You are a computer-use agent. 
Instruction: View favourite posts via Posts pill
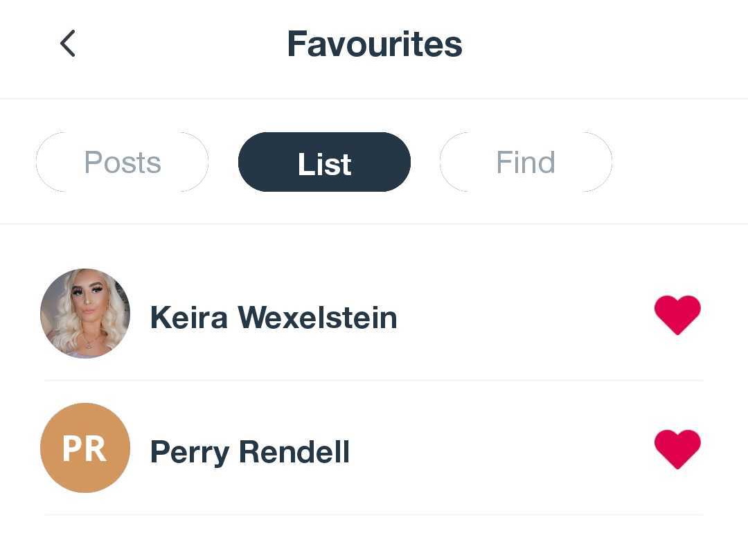click(x=122, y=162)
